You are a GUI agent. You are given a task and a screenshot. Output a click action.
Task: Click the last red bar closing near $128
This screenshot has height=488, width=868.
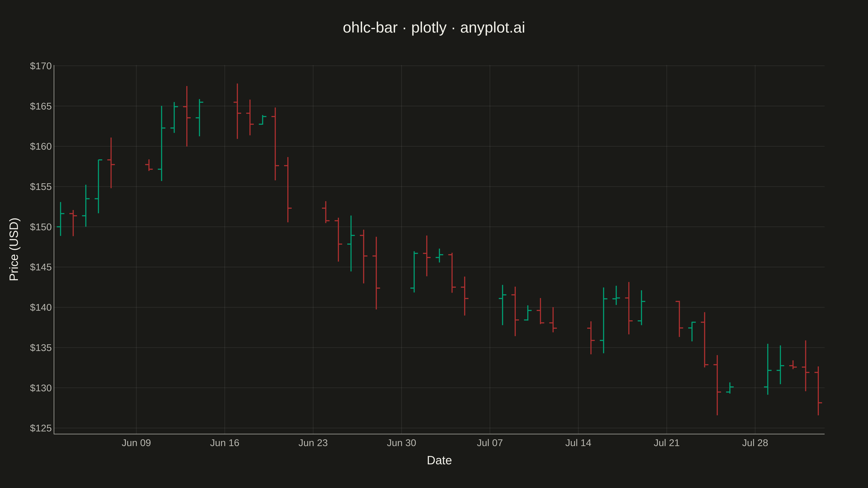pyautogui.click(x=818, y=391)
